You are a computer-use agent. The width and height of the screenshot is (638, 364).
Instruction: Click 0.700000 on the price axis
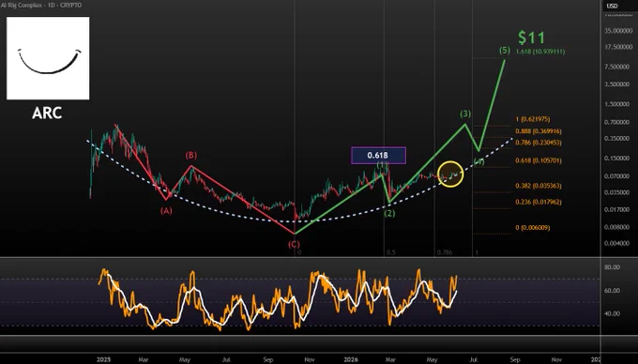[x=616, y=122]
